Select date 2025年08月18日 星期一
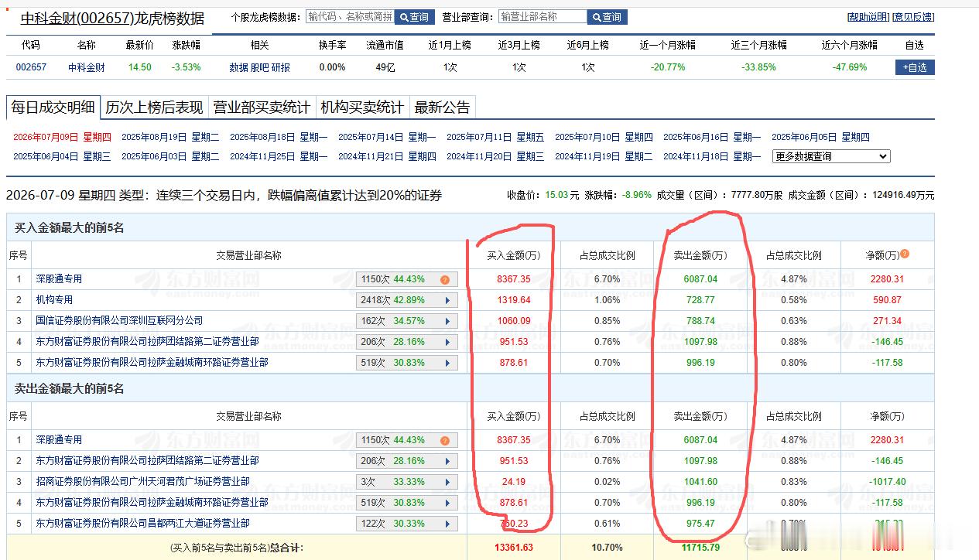 click(279, 137)
